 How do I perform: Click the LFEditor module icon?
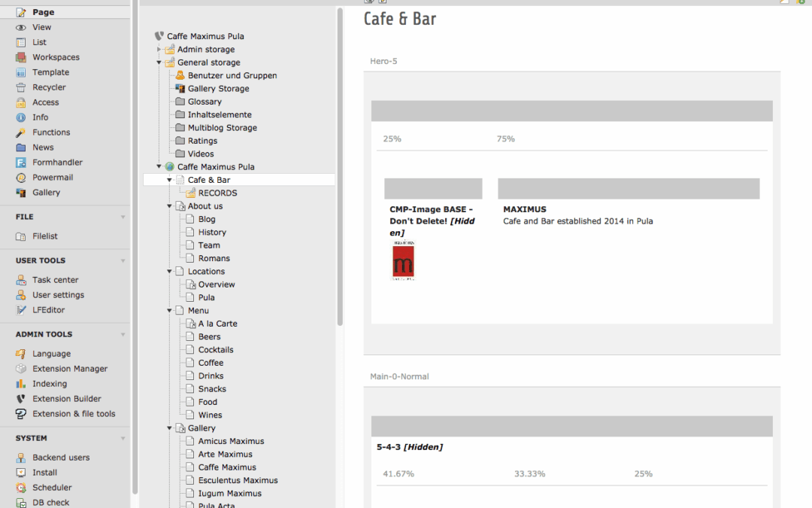click(21, 310)
